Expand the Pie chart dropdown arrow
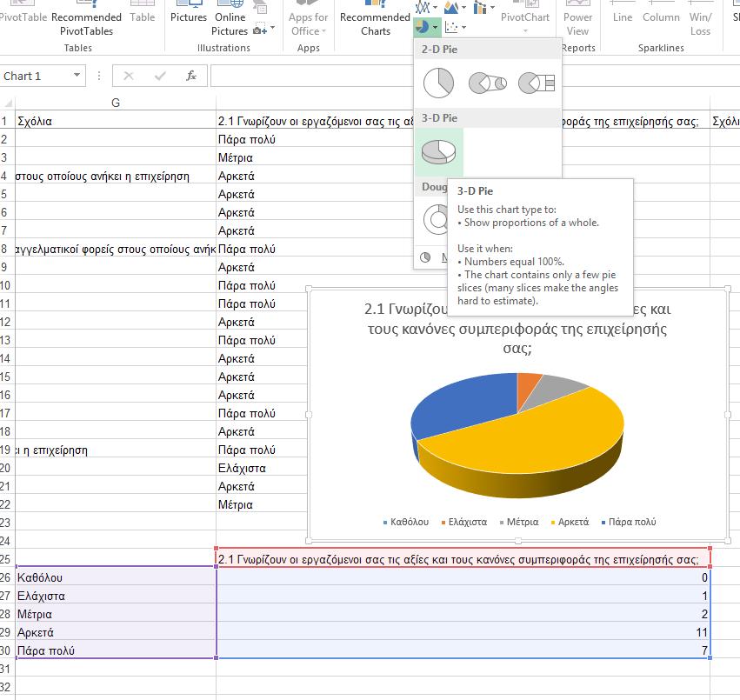Image resolution: width=740 pixels, height=700 pixels. (x=435, y=27)
